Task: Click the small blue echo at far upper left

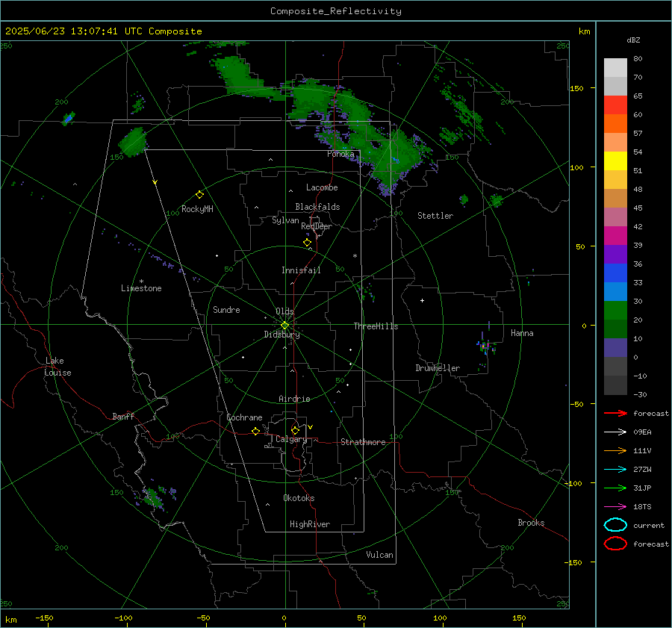Action: [69, 118]
